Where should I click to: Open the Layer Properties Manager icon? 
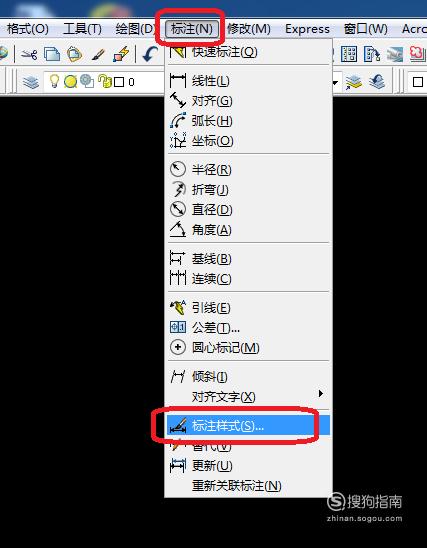tap(31, 82)
